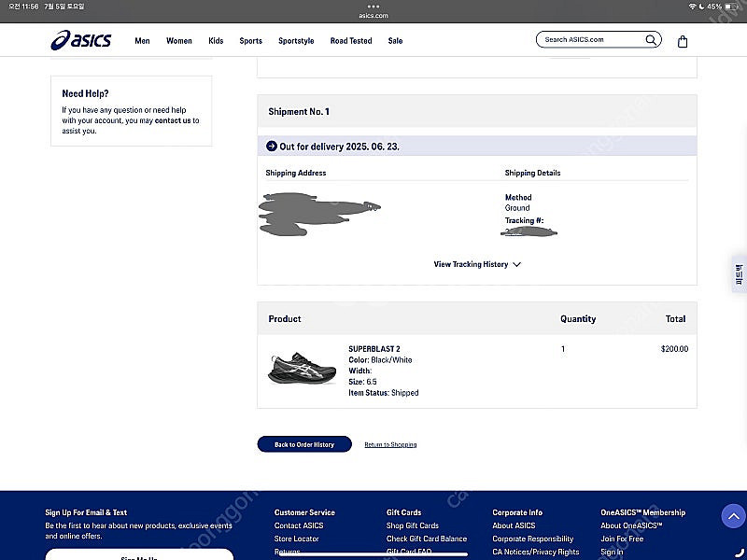Image resolution: width=747 pixels, height=560 pixels.
Task: Focus the Search ASICS.com field
Action: tap(599, 39)
